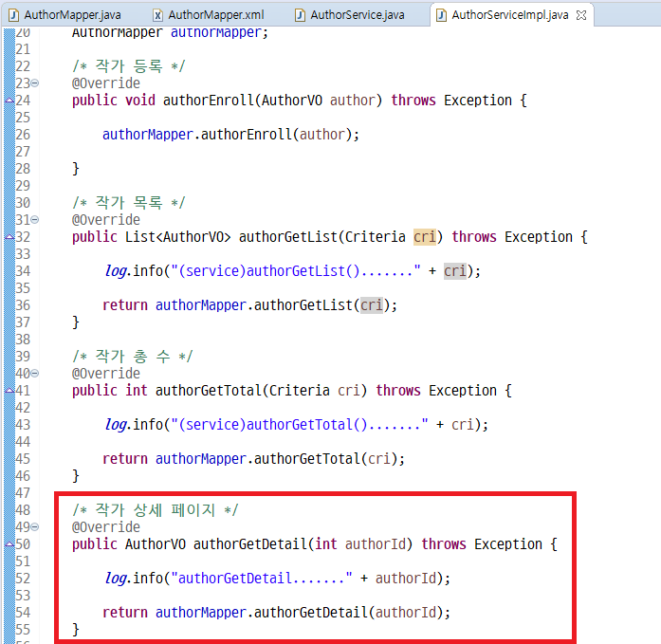Click the override marker at line 41
661x644 pixels.
pos(9,391)
